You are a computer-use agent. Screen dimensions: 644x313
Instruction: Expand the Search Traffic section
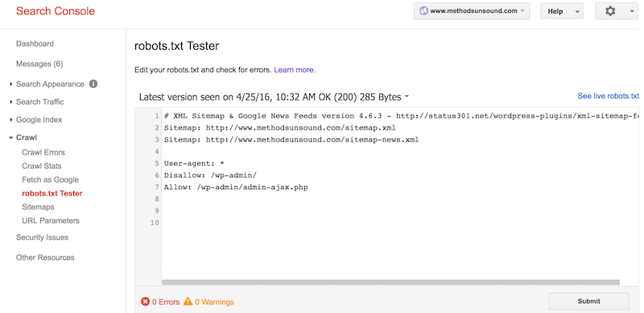click(36, 102)
